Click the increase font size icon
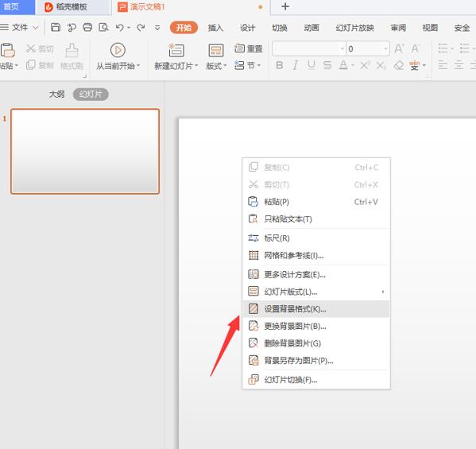 (399, 48)
